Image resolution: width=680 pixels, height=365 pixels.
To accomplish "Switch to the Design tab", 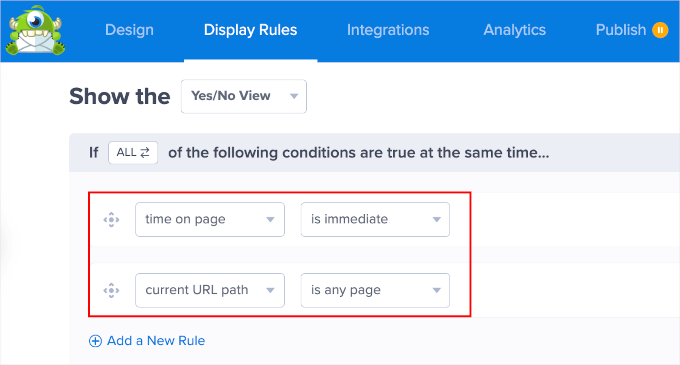I will click(129, 30).
